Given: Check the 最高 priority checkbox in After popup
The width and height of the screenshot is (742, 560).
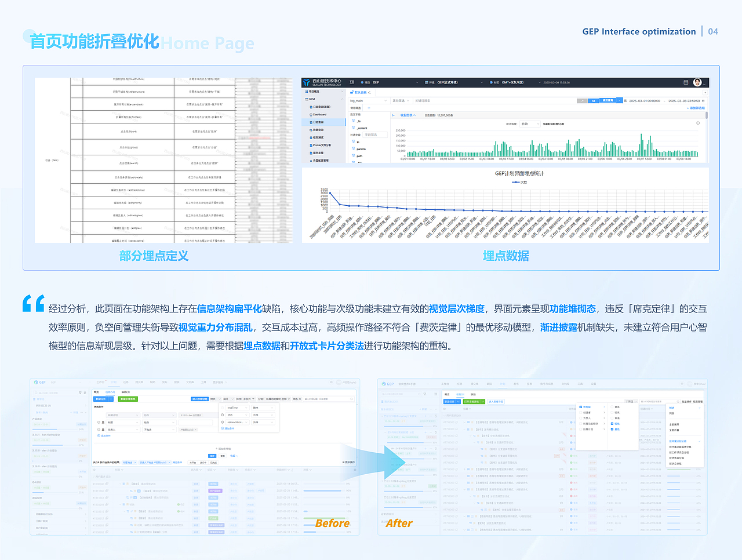Looking at the screenshot, I should click(x=612, y=407).
